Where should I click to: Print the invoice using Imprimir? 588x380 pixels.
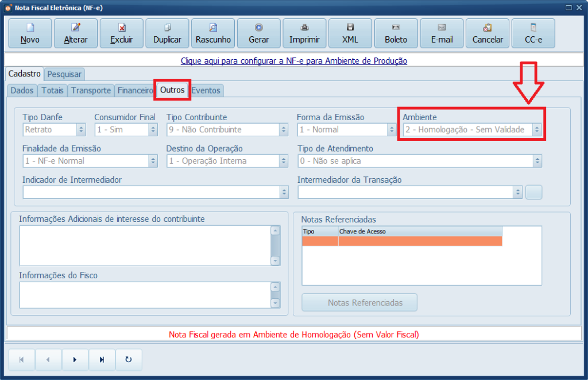point(304,33)
